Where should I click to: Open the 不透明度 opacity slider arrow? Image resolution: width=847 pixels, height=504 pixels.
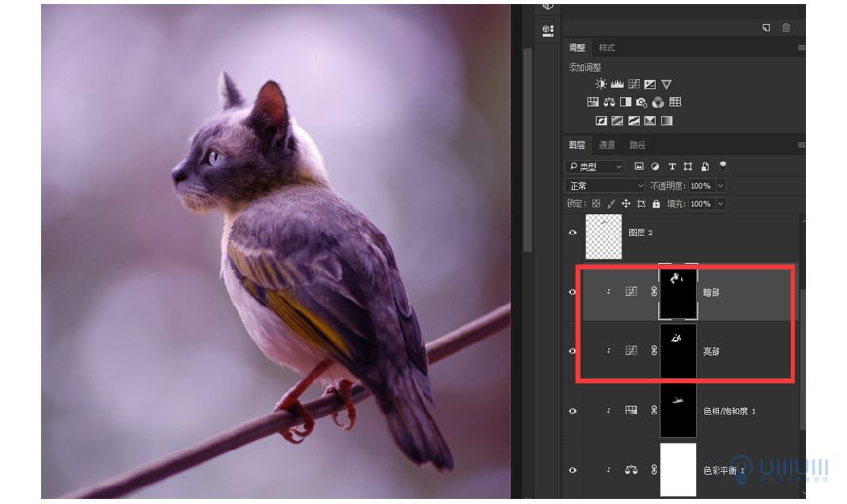coord(721,186)
